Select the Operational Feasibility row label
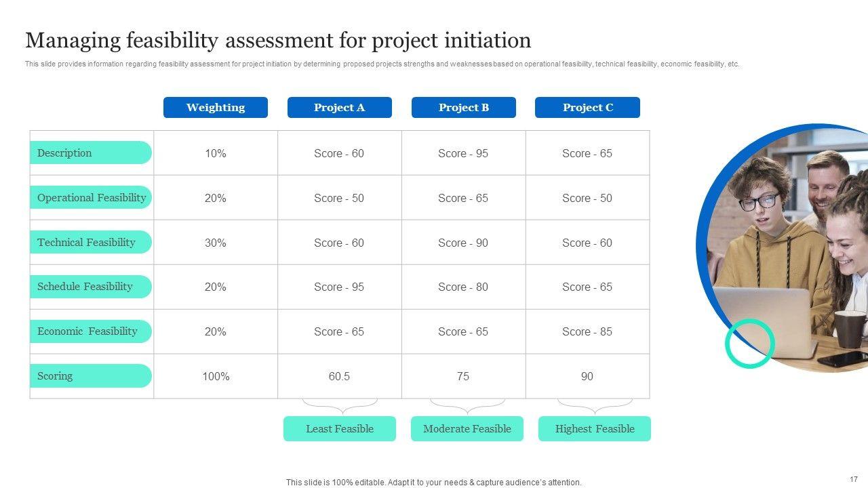 (91, 198)
